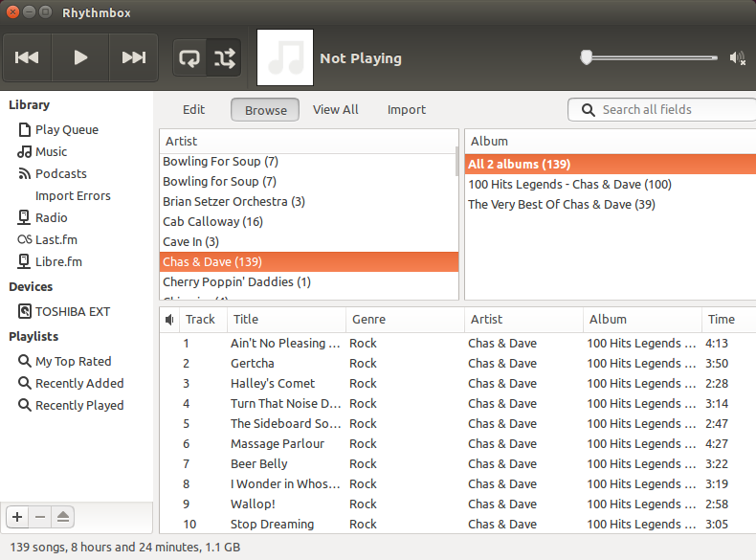Select track Stop Dreaming
The image size is (756, 560).
click(x=457, y=525)
